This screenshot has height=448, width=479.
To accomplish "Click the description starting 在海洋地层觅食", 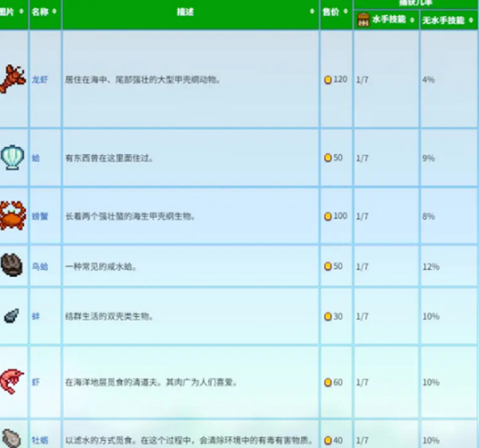I will pos(151,383).
